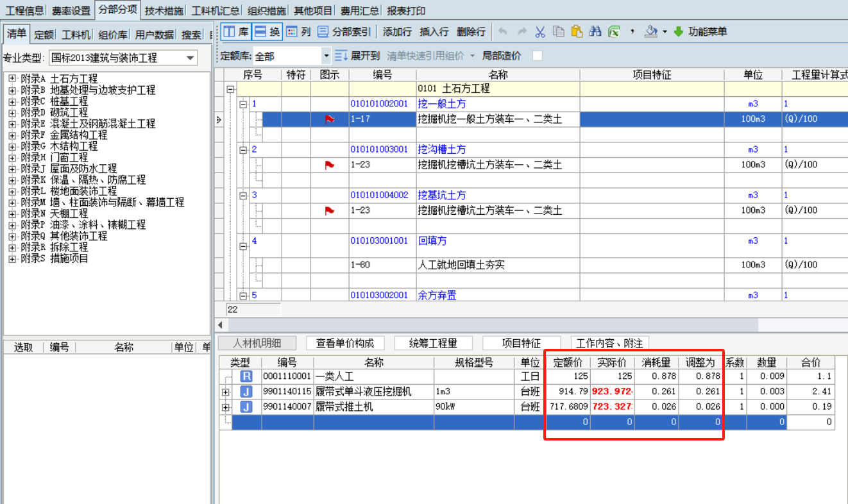The height and width of the screenshot is (504, 848).
Task: Click the 展开到 expand-to icon
Action: [x=341, y=56]
